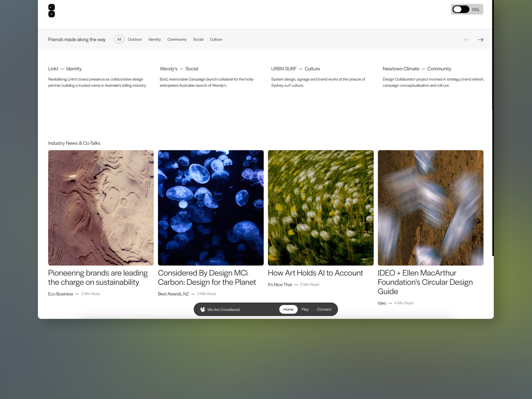
Task: Select the All filter pill
Action: tap(119, 39)
